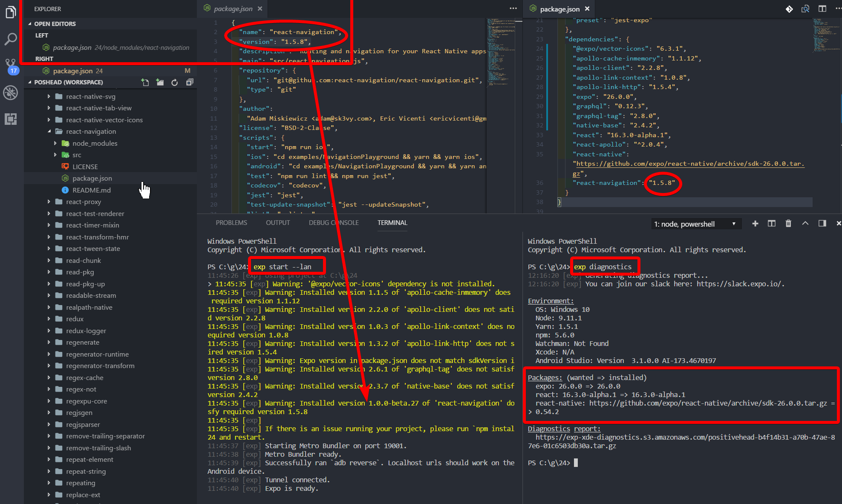Viewport: 842px width, 504px height.
Task: Open the editor more actions menu
Action: click(513, 9)
